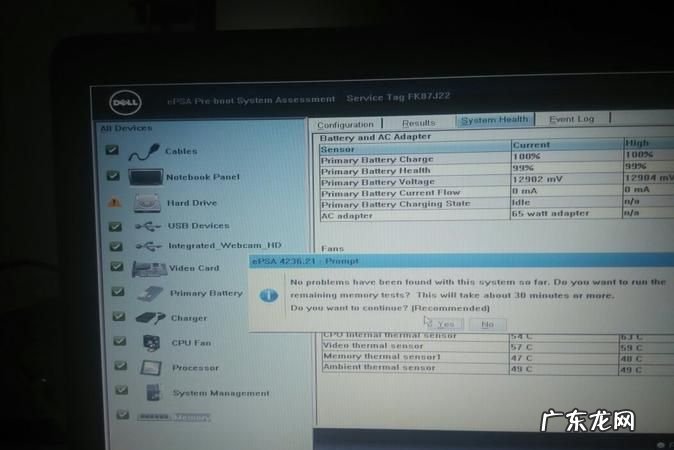Select the USB Devices label
Viewport: 674px width, 450px height.
(199, 226)
